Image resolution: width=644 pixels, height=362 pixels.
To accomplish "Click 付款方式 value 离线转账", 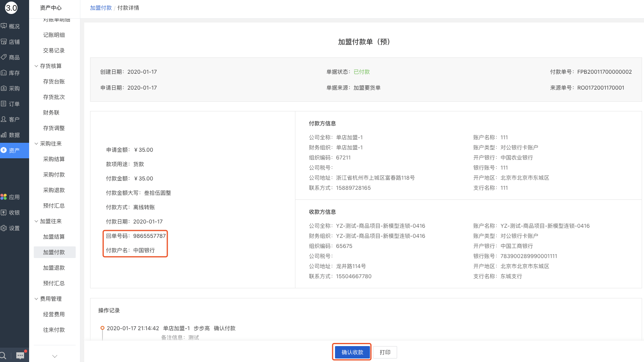I will [144, 207].
